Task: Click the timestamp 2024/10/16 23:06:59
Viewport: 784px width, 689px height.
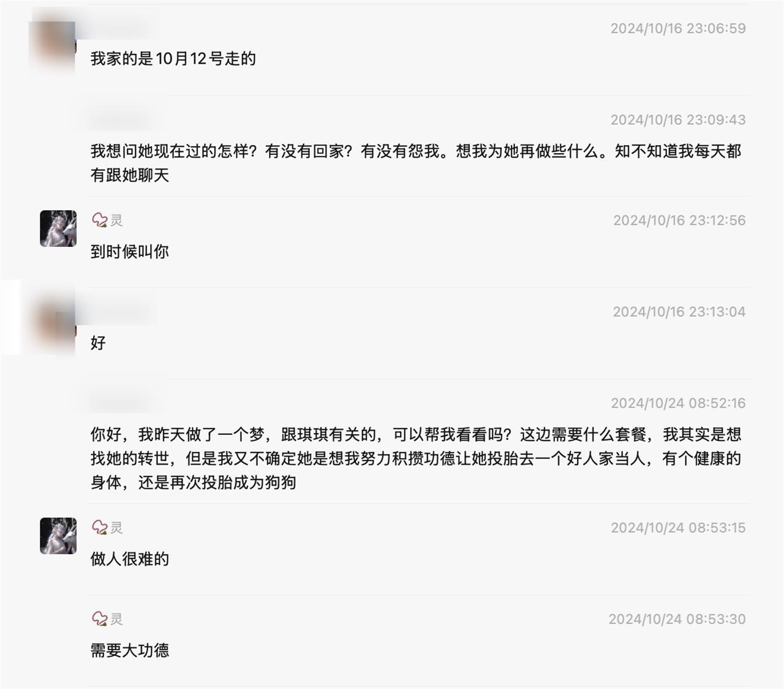Action: pos(678,28)
